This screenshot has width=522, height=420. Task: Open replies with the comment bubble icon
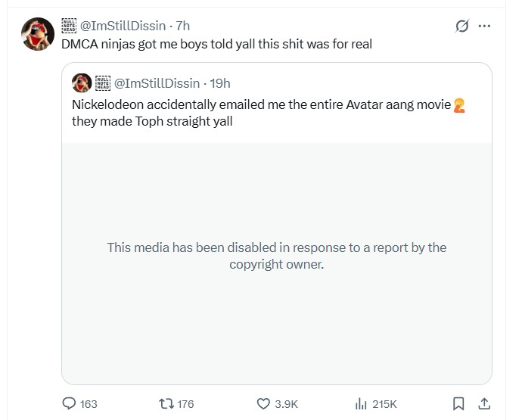pos(69,403)
